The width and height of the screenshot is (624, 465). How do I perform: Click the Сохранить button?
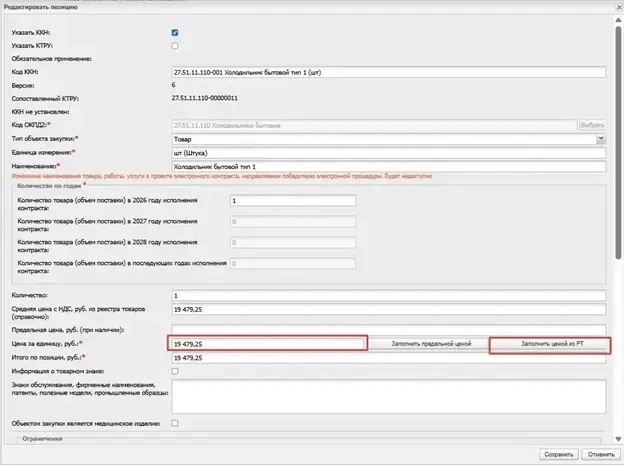click(559, 454)
